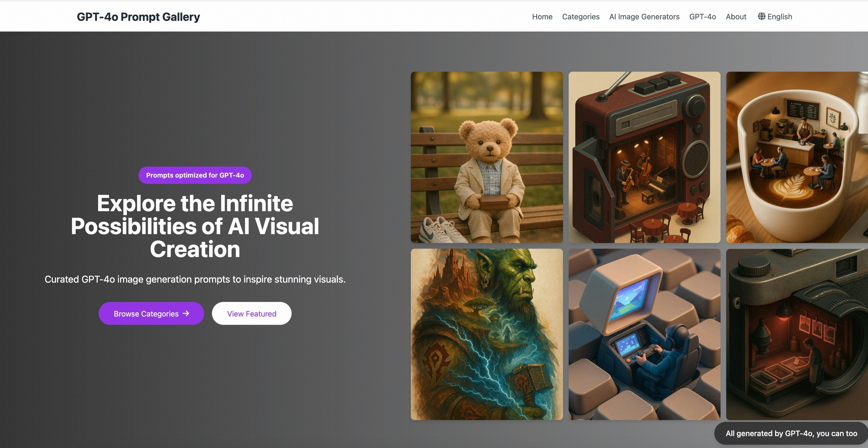Viewport: 868px width, 448px height.
Task: Click the Explore the Infinite Possibilities heading
Action: coord(195,226)
